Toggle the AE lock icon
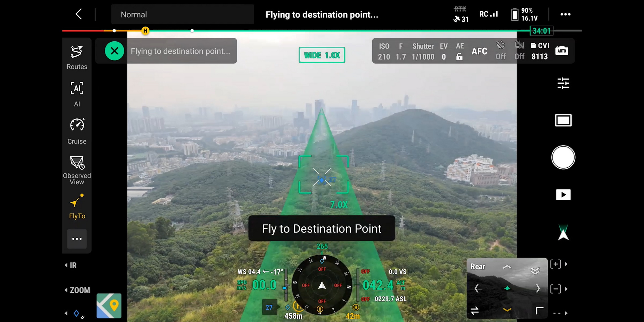The height and width of the screenshot is (322, 644). [x=460, y=57]
